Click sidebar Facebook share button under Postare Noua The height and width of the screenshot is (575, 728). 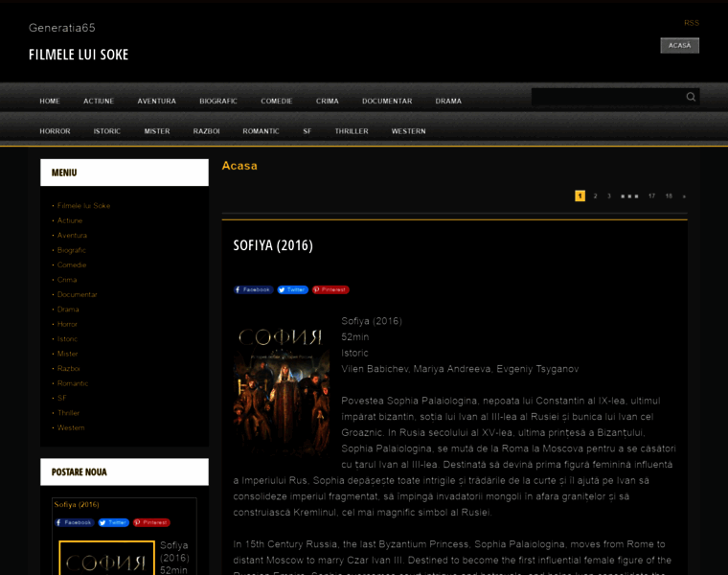(x=75, y=522)
